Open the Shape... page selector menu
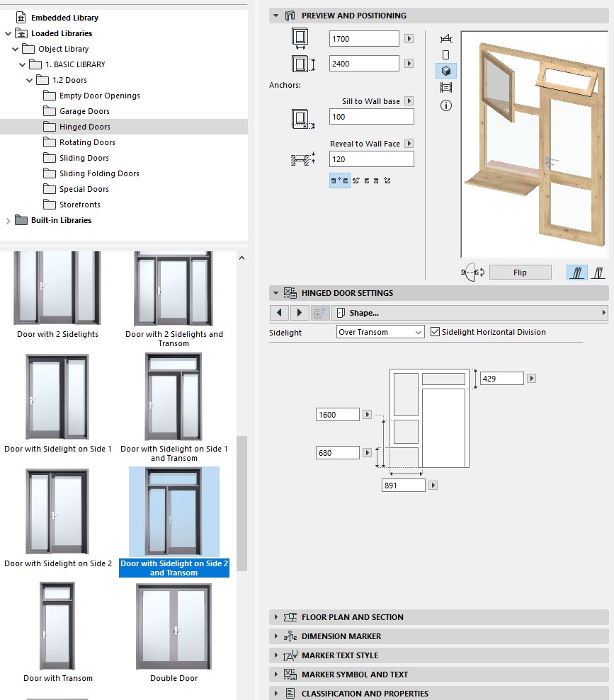The height and width of the screenshot is (700, 614). pyautogui.click(x=470, y=313)
